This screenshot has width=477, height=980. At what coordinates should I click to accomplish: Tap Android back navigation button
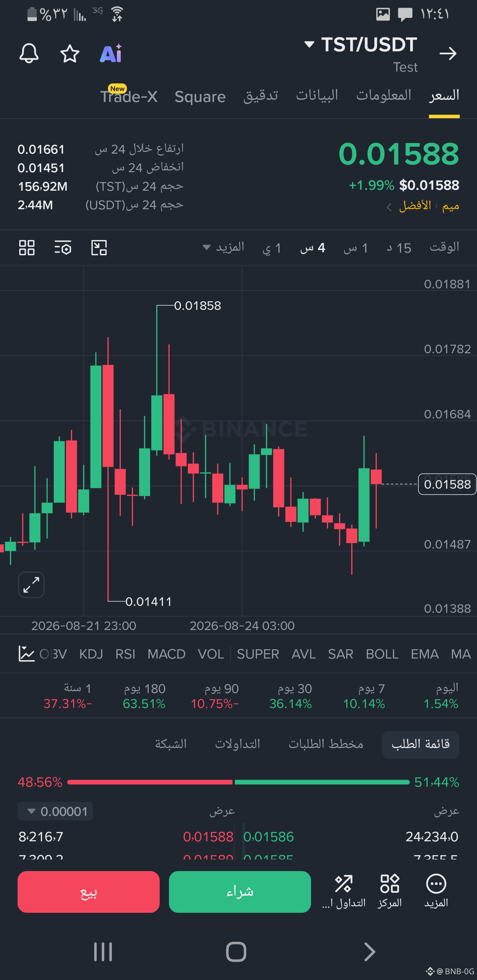click(369, 952)
